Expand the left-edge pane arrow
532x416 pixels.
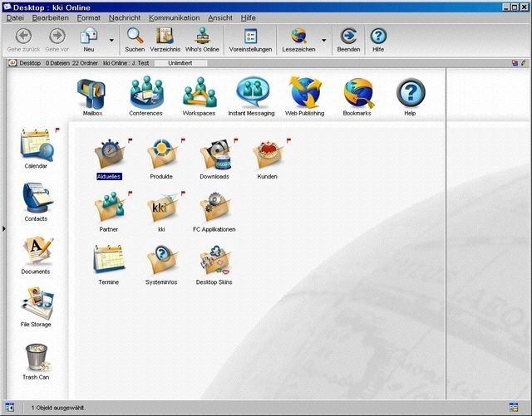[x=3, y=229]
